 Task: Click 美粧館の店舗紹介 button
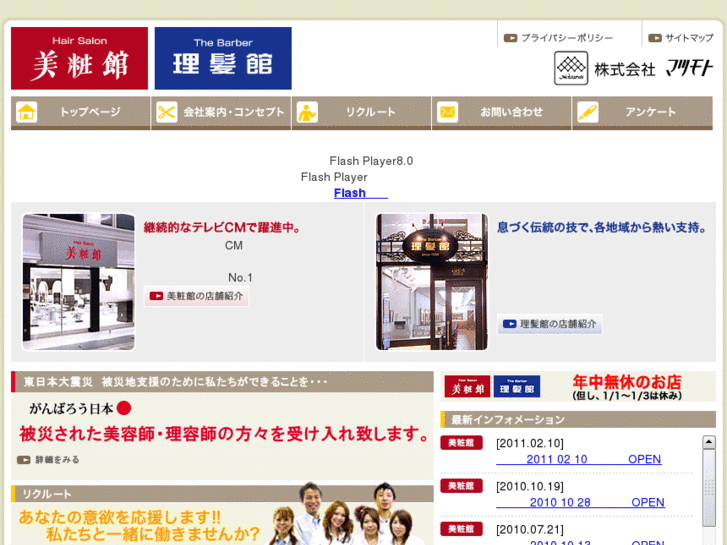tap(197, 296)
